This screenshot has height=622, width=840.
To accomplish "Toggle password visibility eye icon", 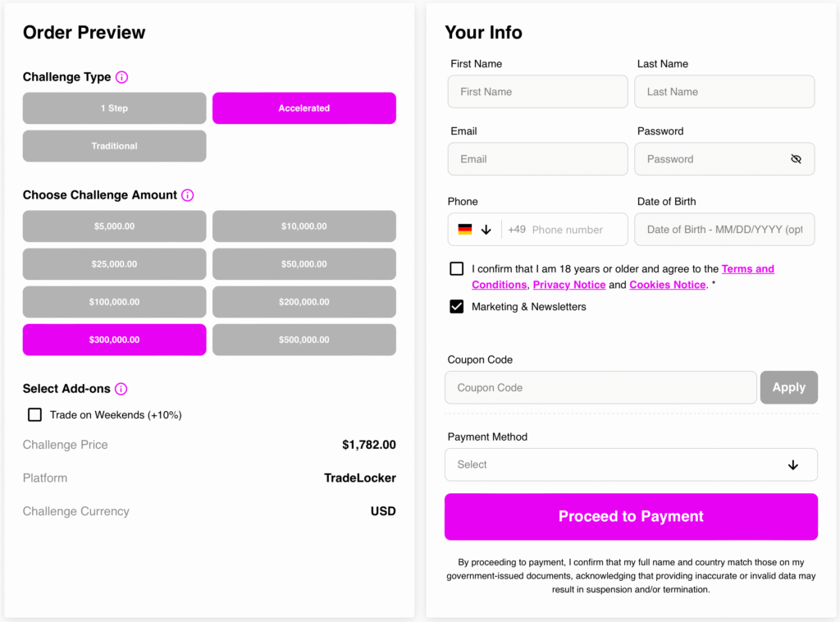I will click(796, 159).
